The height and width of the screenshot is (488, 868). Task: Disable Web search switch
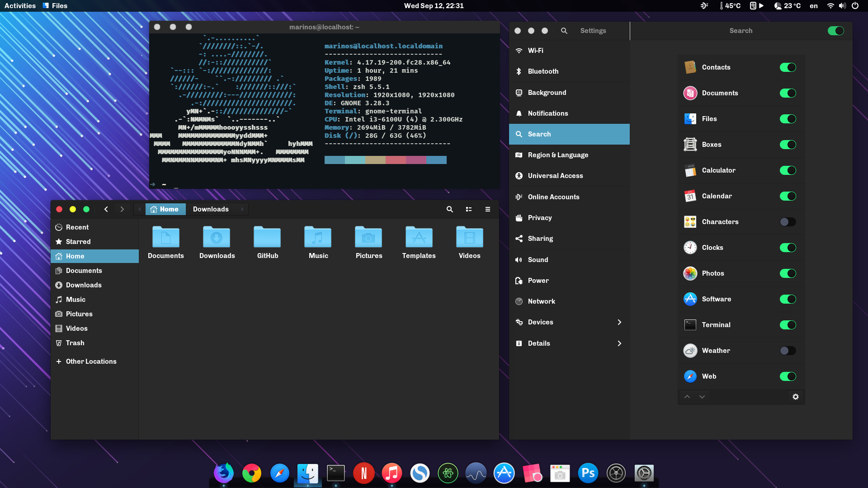tap(788, 376)
